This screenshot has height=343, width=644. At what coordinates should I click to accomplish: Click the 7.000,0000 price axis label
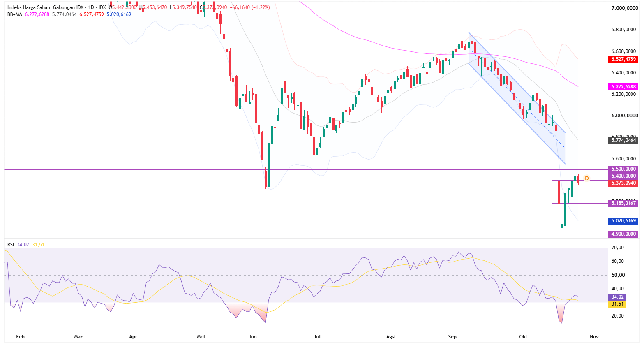tap(624, 8)
